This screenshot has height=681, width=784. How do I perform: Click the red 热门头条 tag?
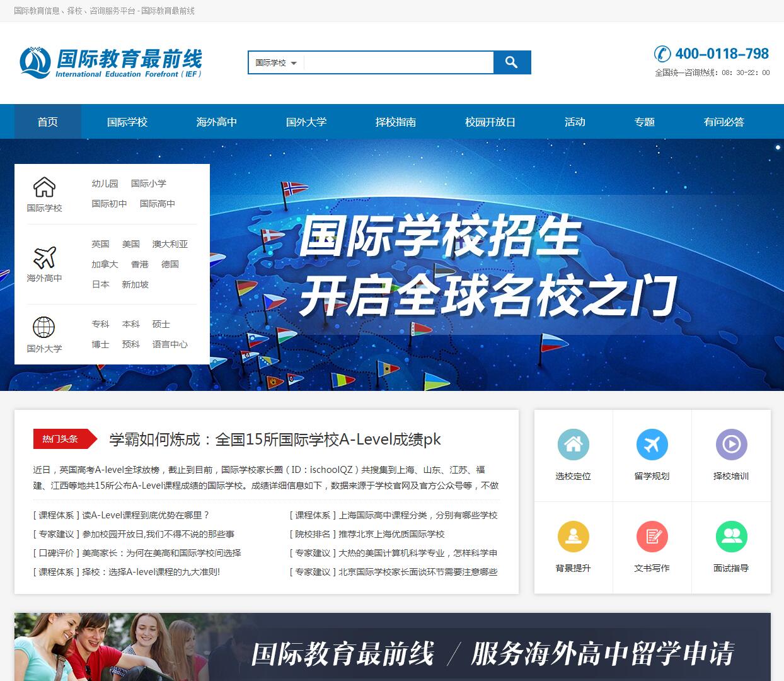click(65, 439)
